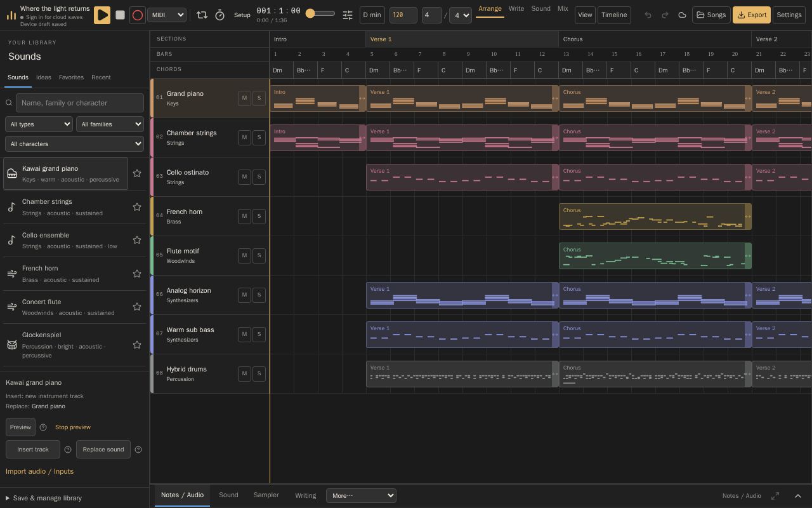Arm recording with the Record button
The image size is (812, 508).
coord(137,15)
